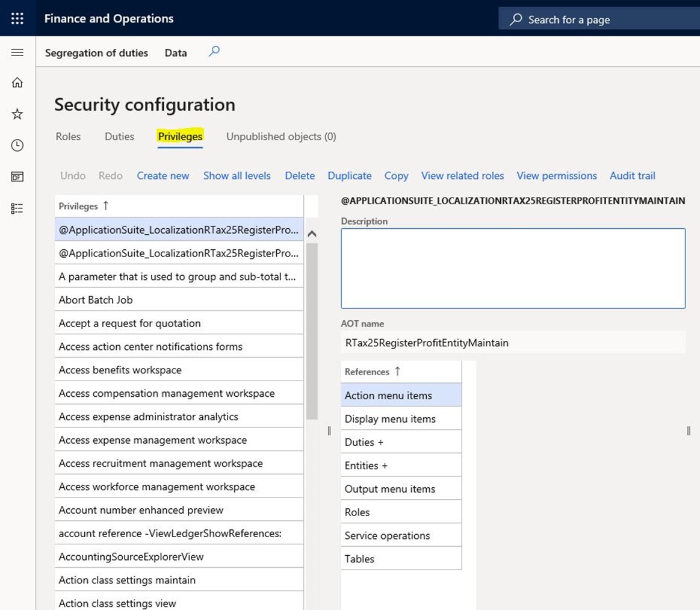Open Recent clock icon in sidebar

[x=17, y=145]
